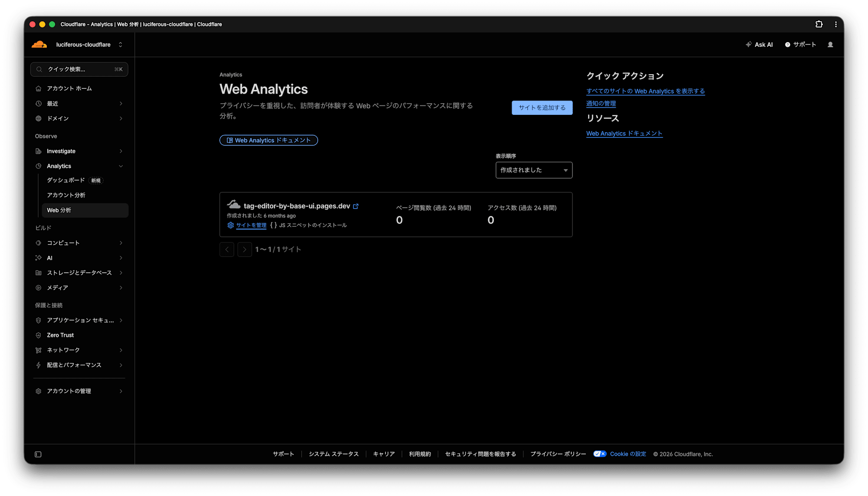Click the media play icon
The width and height of the screenshot is (868, 496).
39,288
